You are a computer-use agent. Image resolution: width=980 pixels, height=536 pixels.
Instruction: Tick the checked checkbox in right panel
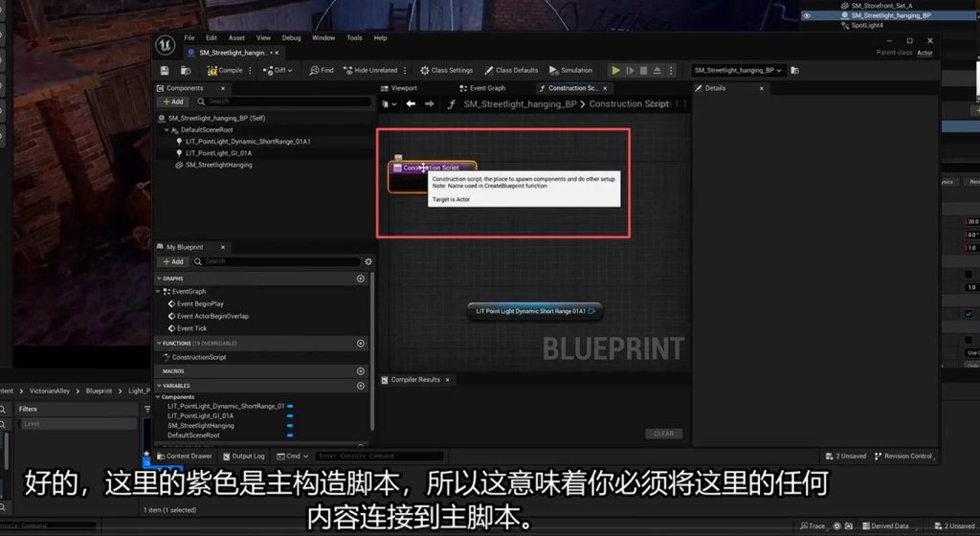click(969, 314)
